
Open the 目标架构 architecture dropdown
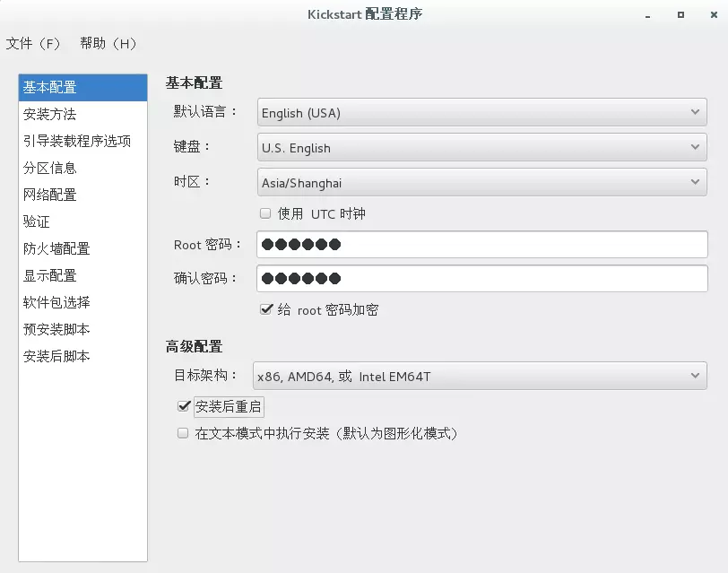[x=480, y=376]
